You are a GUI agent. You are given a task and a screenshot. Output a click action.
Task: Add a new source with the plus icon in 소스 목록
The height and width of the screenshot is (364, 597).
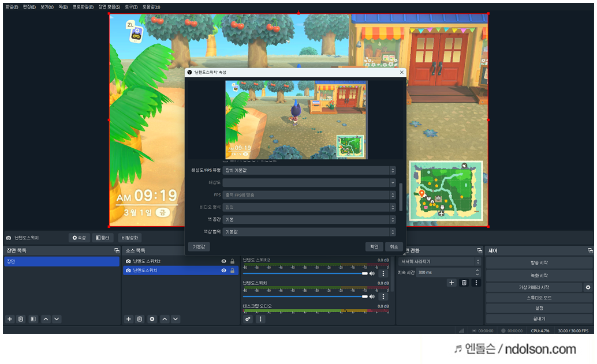129,319
